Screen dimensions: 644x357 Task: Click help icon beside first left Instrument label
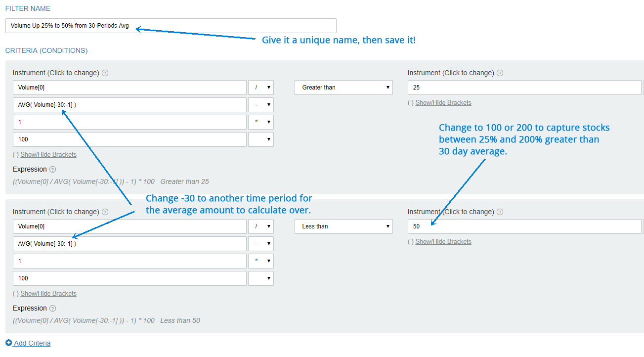click(x=105, y=73)
